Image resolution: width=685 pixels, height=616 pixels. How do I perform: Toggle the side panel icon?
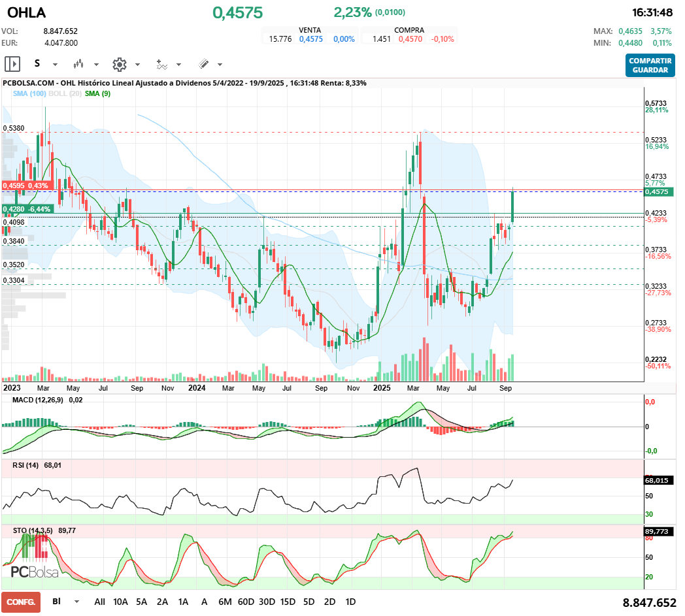pyautogui.click(x=12, y=64)
